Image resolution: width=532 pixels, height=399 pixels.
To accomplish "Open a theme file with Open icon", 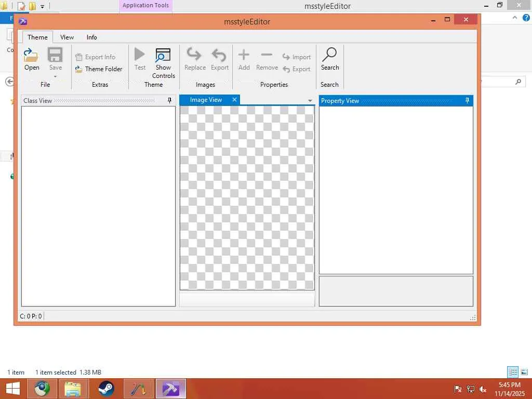I will tap(31, 55).
